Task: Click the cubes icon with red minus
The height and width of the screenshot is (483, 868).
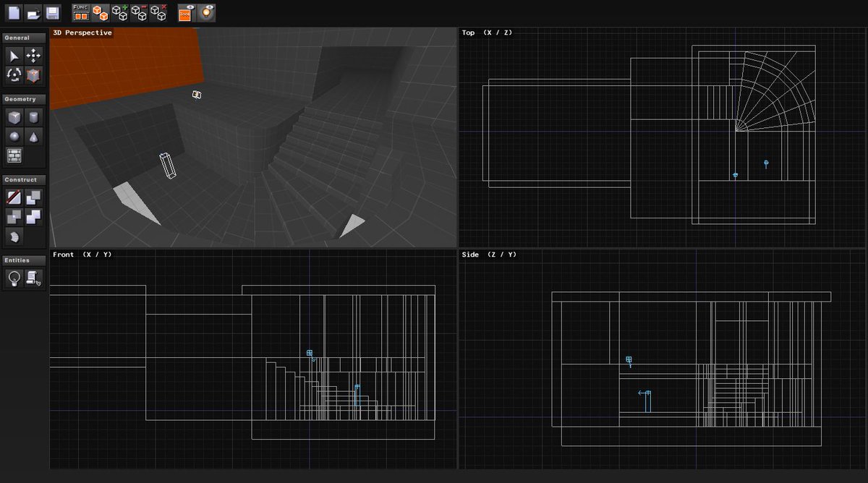Action: (139, 12)
